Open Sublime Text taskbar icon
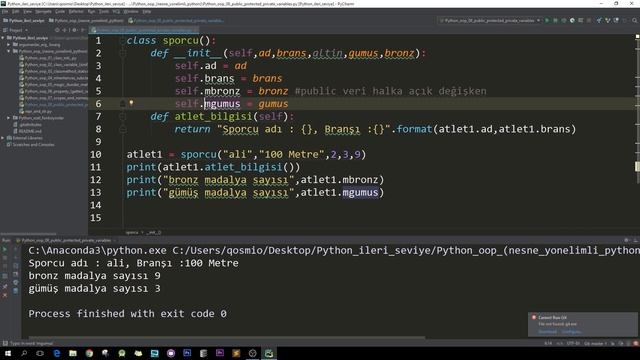The height and width of the screenshot is (360, 640). click(236, 353)
